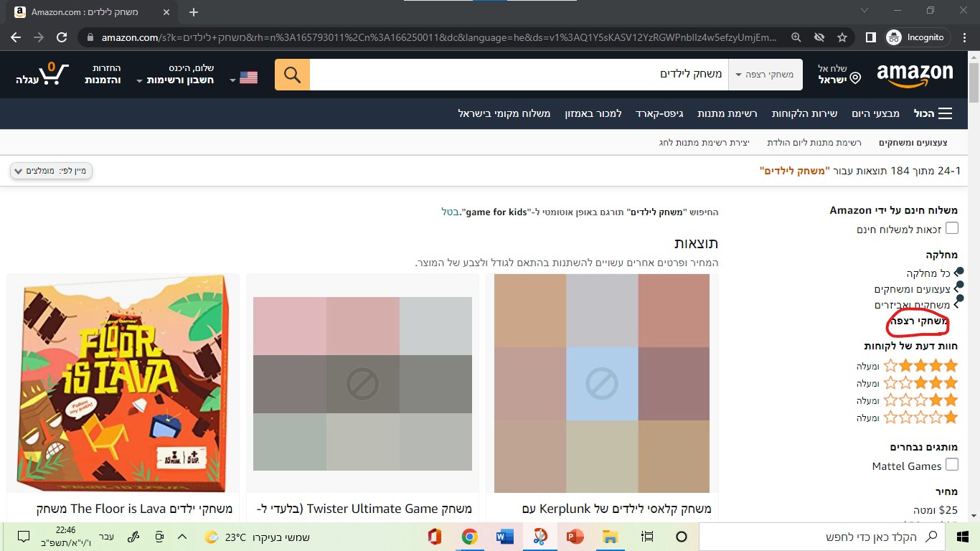Open 'רשימת מתנות' in the nav bar

pyautogui.click(x=727, y=113)
